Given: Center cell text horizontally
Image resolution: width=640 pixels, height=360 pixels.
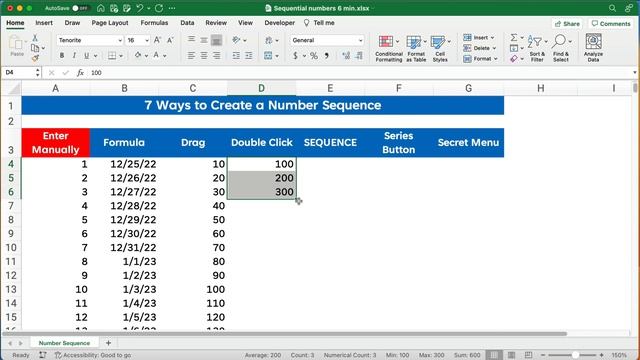Looking at the screenshot, I should 204,56.
